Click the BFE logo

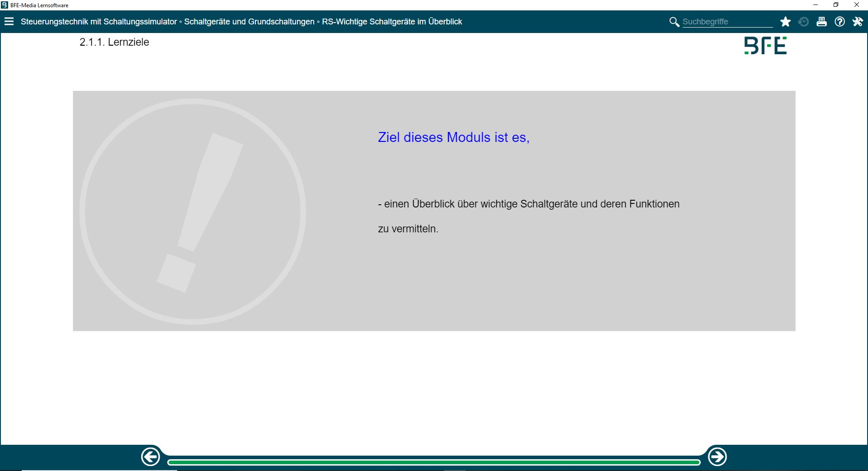(x=765, y=46)
